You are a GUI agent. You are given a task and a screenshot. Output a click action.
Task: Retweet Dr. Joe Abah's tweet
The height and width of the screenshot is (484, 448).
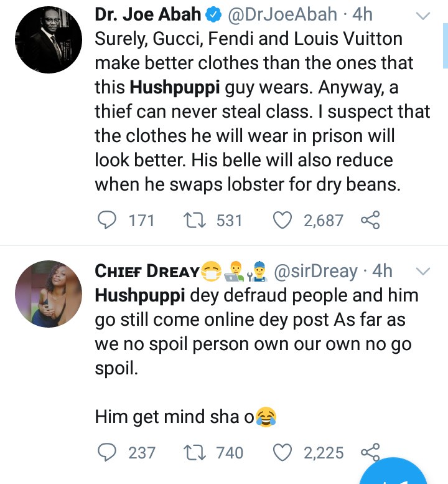click(197, 220)
